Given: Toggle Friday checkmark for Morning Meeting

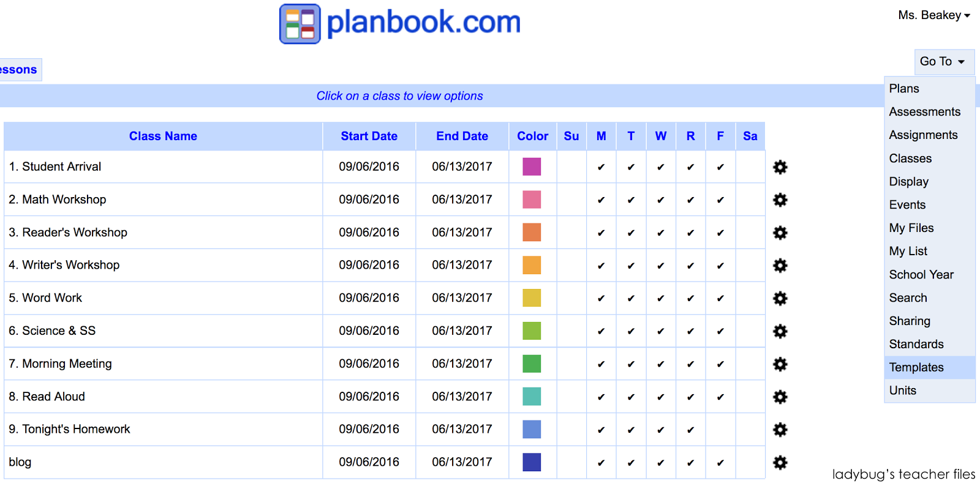Looking at the screenshot, I should (x=720, y=364).
